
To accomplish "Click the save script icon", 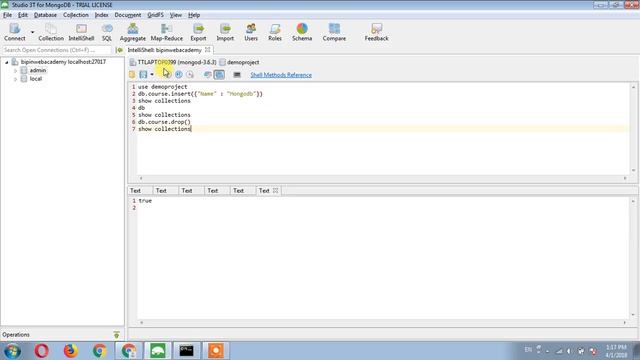I will click(x=143, y=75).
